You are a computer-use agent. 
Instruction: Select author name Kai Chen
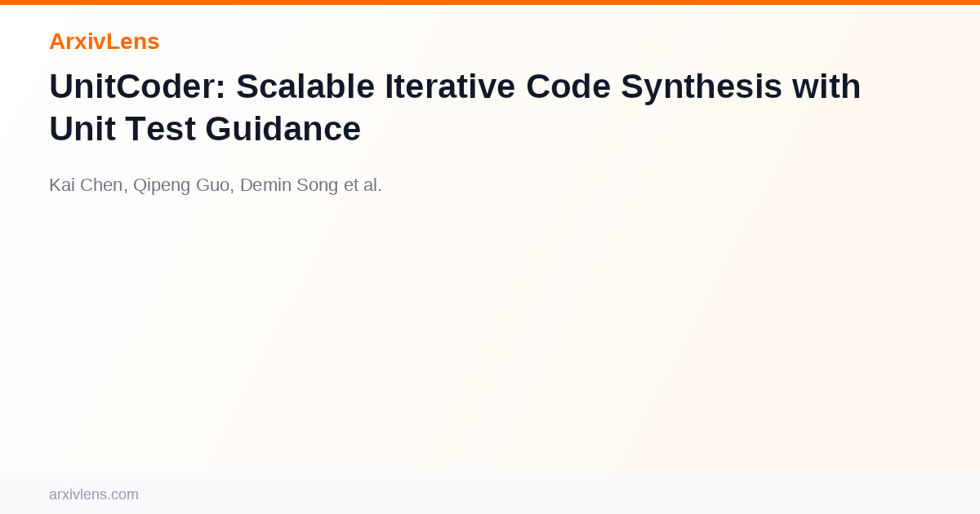click(x=86, y=185)
